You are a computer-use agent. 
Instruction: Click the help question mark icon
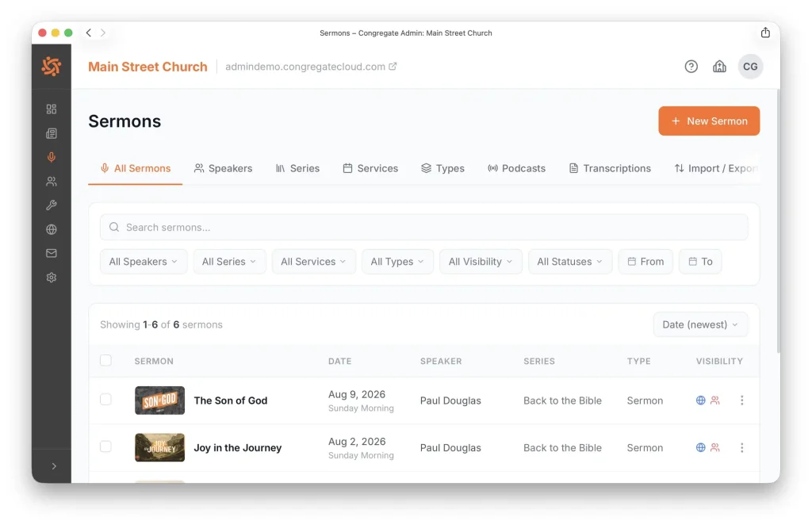coord(691,67)
